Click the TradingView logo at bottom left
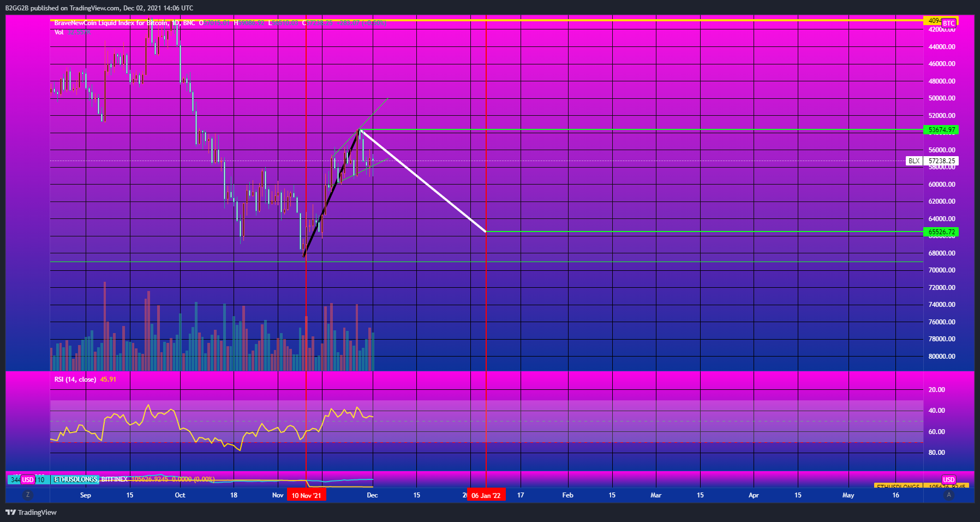The width and height of the screenshot is (980, 522). click(x=31, y=512)
